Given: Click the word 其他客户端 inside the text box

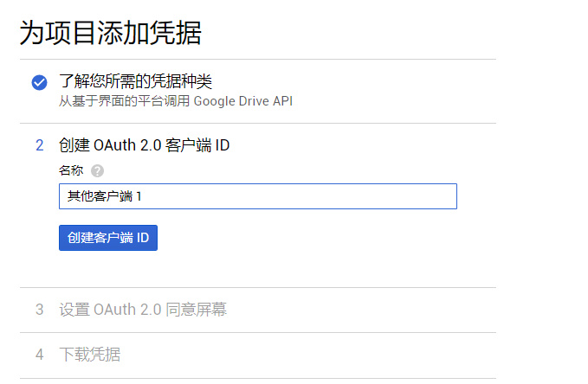Looking at the screenshot, I should 100,196.
